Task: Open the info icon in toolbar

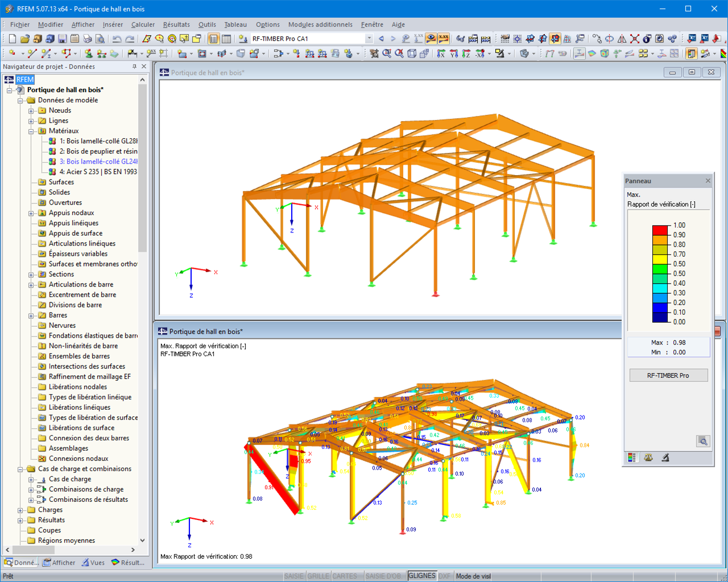Action: pos(647,39)
